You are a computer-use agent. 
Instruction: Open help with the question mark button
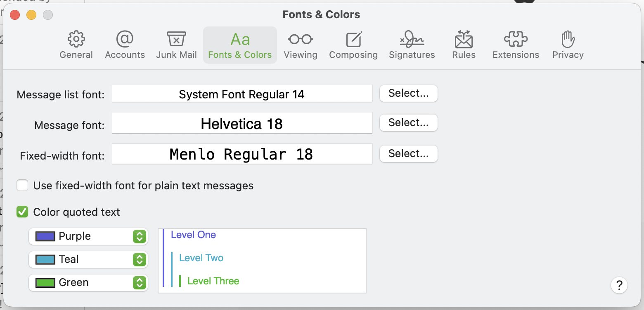pos(619,285)
